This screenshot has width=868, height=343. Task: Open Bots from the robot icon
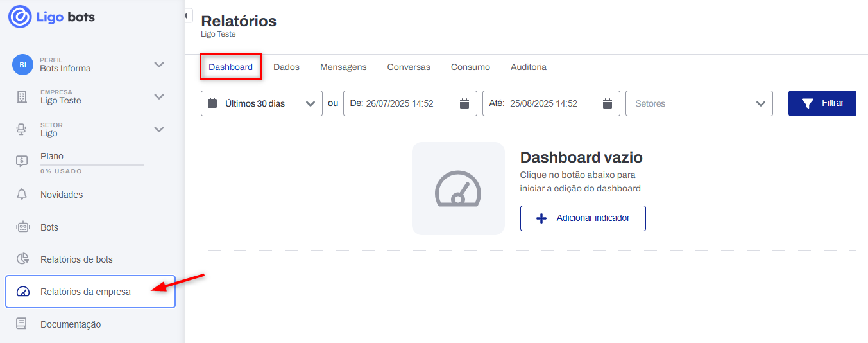pos(22,227)
